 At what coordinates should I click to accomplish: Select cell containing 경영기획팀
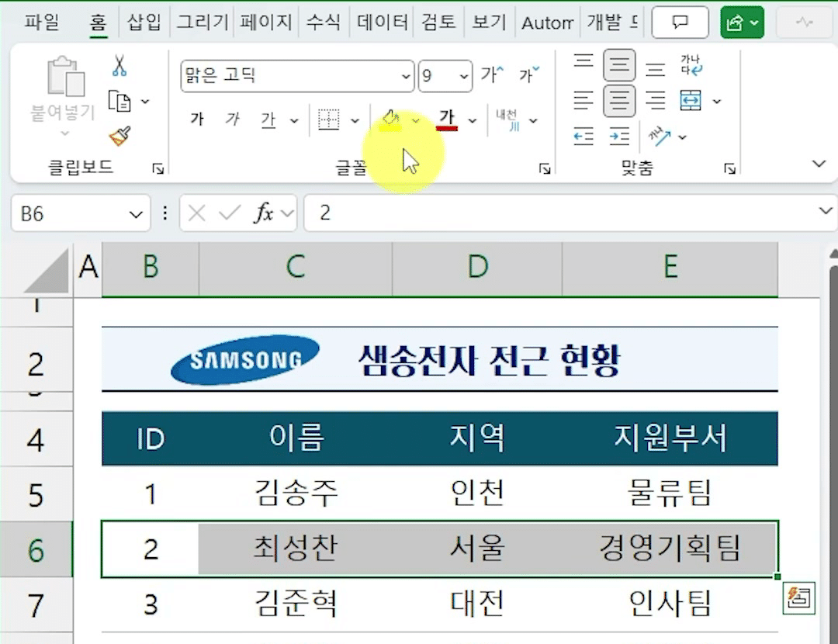point(670,549)
